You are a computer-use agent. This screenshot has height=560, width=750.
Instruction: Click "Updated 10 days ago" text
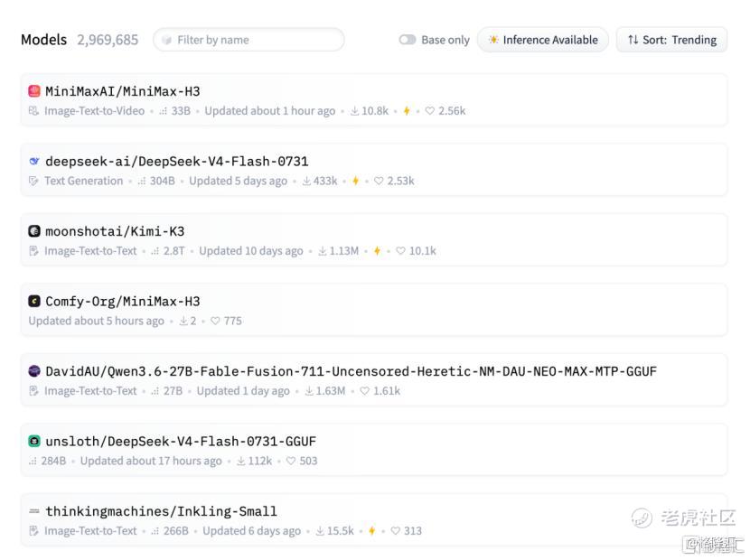point(250,251)
